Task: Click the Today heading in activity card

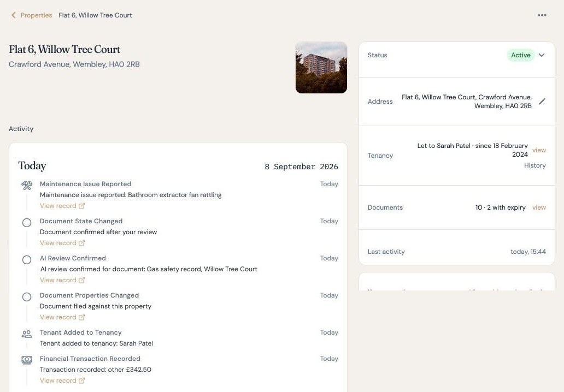Action: (x=32, y=165)
